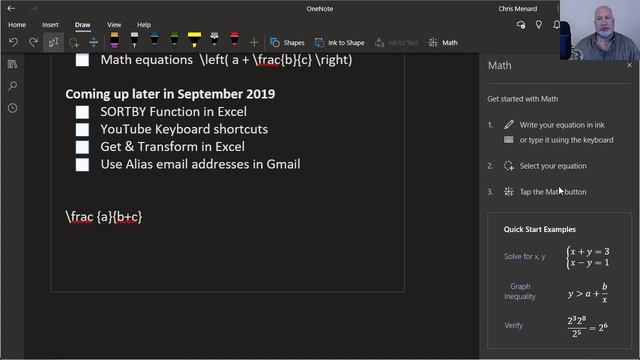Redo the last action
The width and height of the screenshot is (640, 360).
coord(33,42)
